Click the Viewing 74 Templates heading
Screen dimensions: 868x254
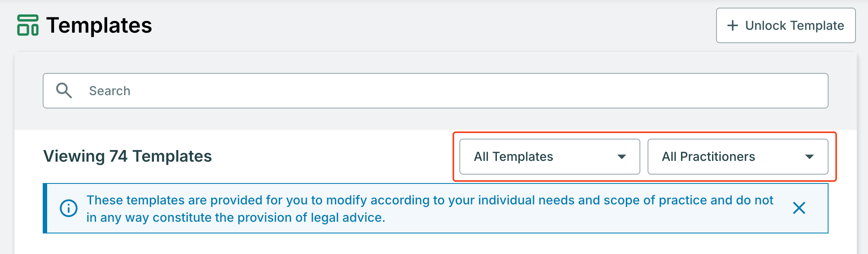point(127,156)
